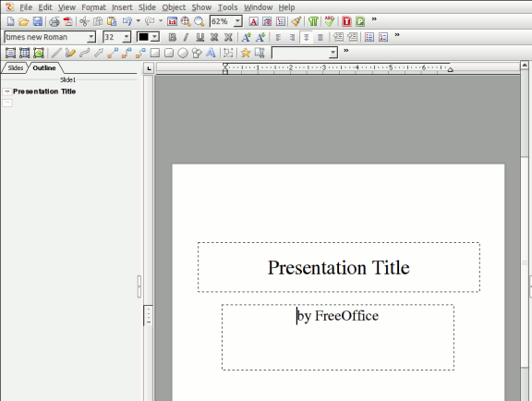Paste from the clipboard
The image size is (532, 401).
click(x=112, y=21)
